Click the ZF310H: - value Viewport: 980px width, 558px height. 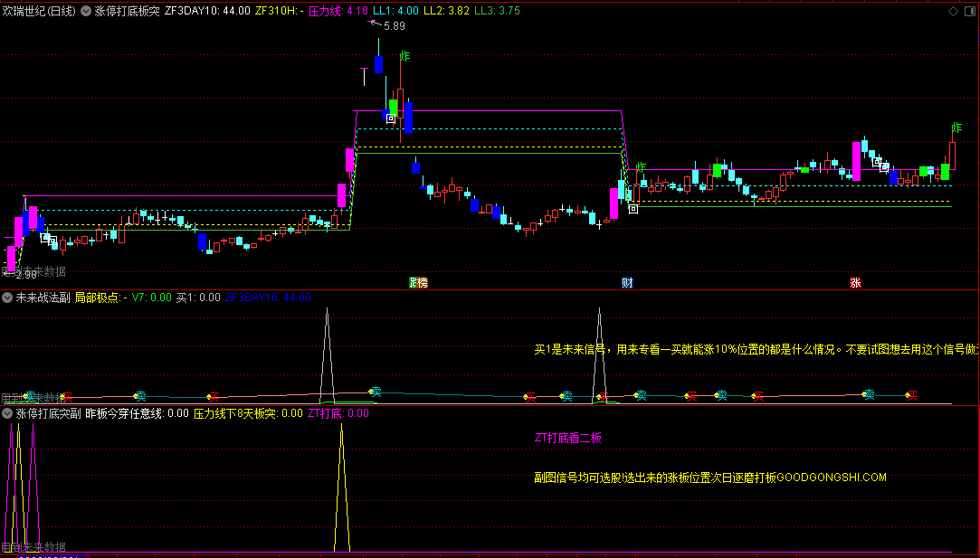280,11
